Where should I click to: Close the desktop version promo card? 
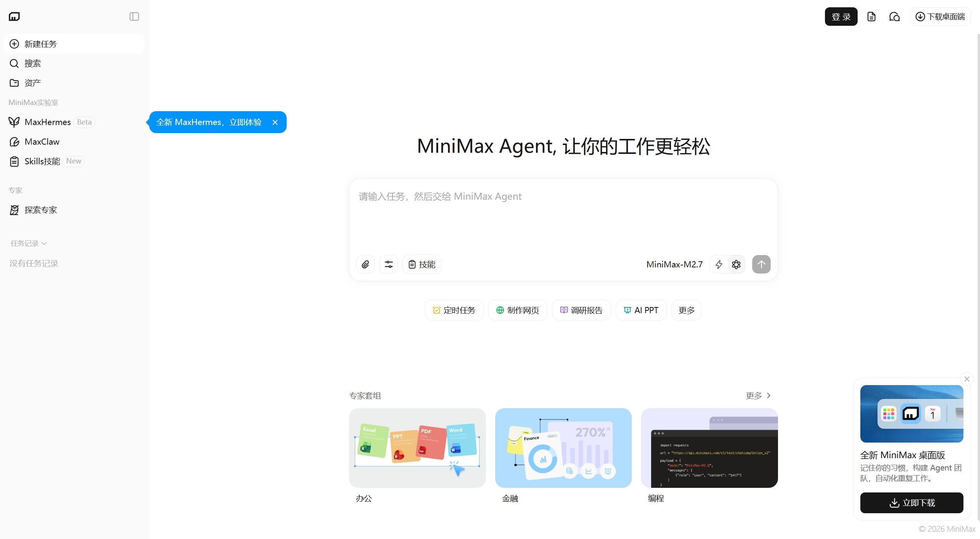(x=967, y=379)
